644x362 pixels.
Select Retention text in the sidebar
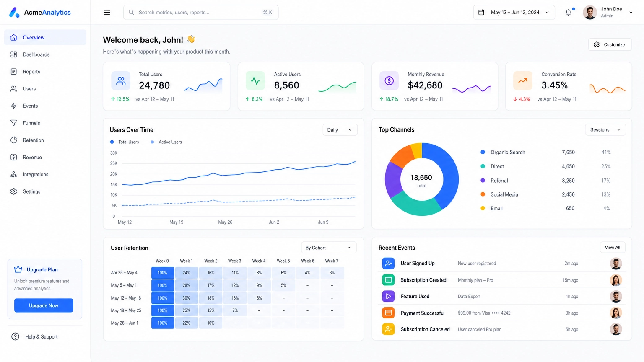(34, 140)
